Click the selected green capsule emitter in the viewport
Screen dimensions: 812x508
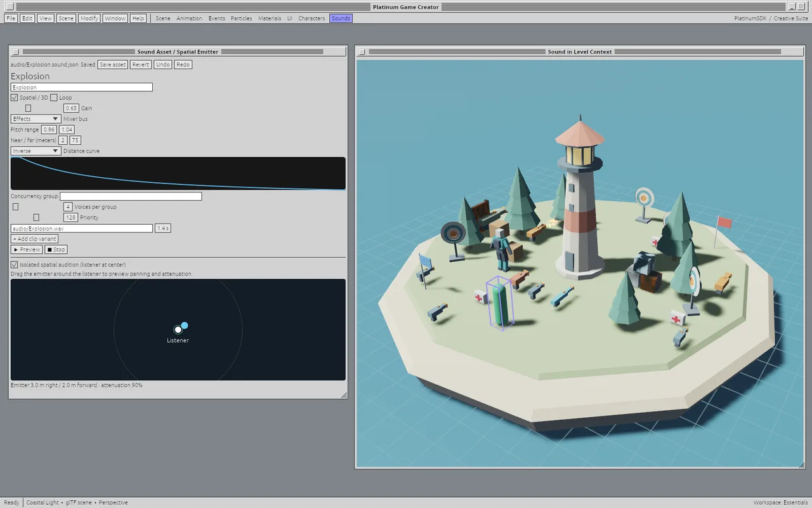point(501,304)
